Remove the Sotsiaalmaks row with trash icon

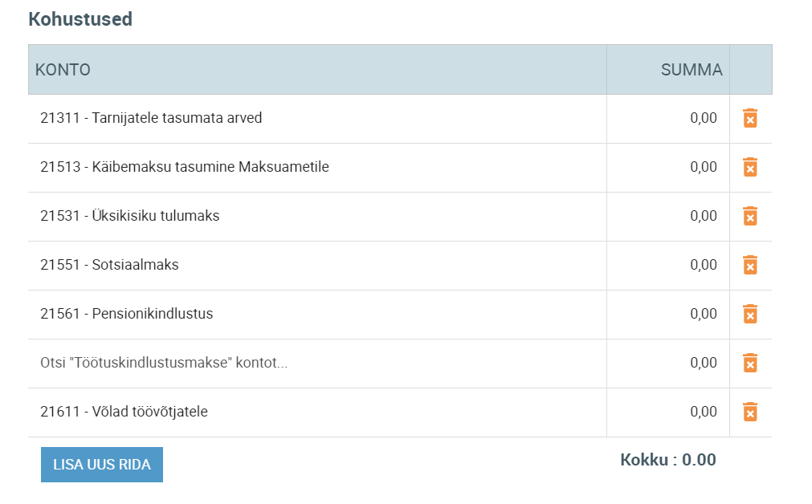pyautogui.click(x=750, y=265)
